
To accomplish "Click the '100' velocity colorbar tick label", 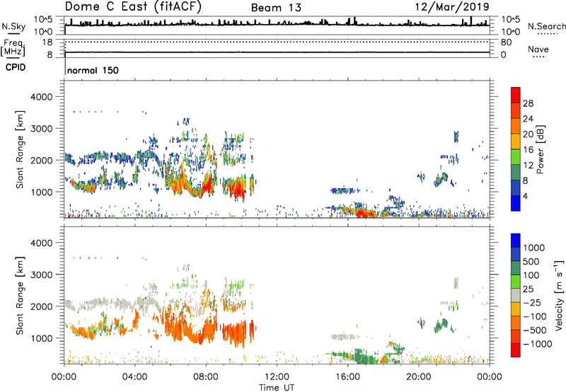I will point(531,275).
